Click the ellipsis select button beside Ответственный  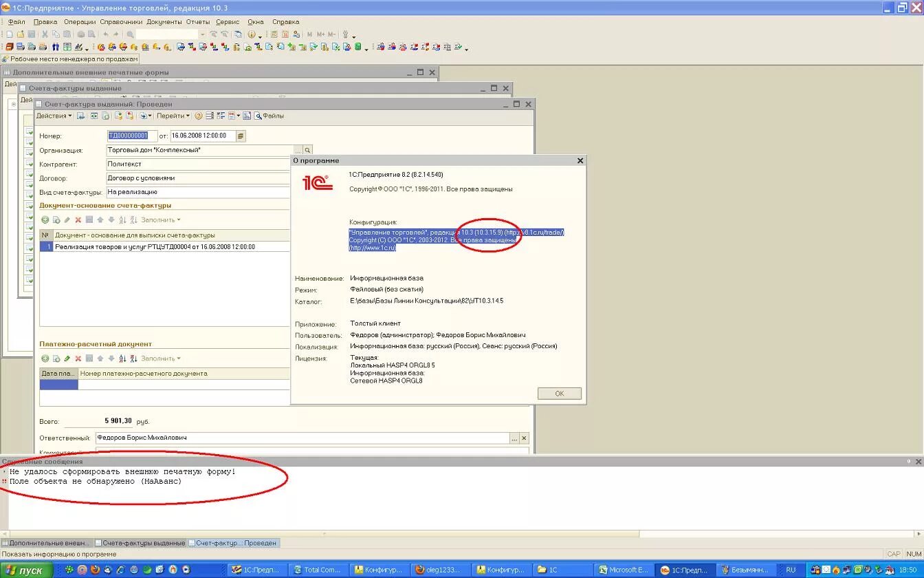click(514, 438)
